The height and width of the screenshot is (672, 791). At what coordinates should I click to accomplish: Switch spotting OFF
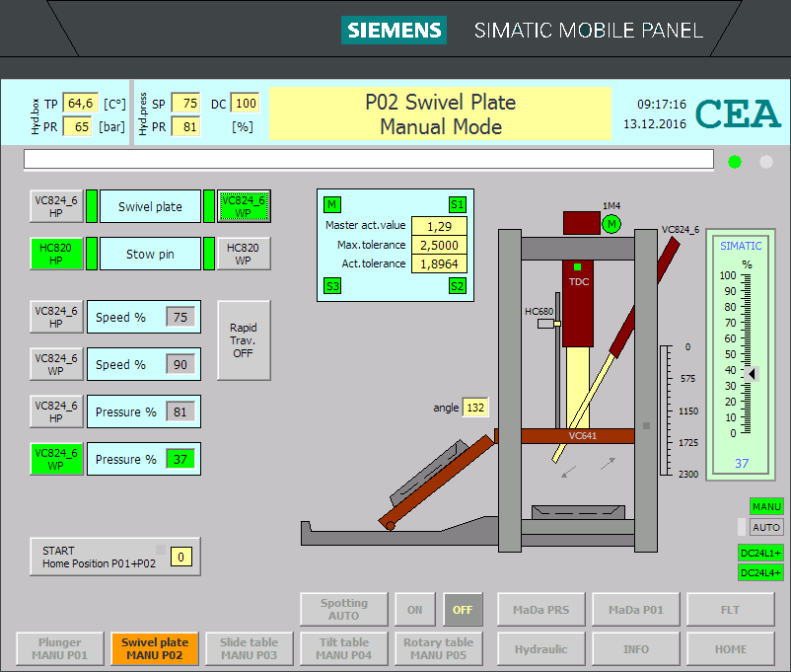pyautogui.click(x=463, y=610)
